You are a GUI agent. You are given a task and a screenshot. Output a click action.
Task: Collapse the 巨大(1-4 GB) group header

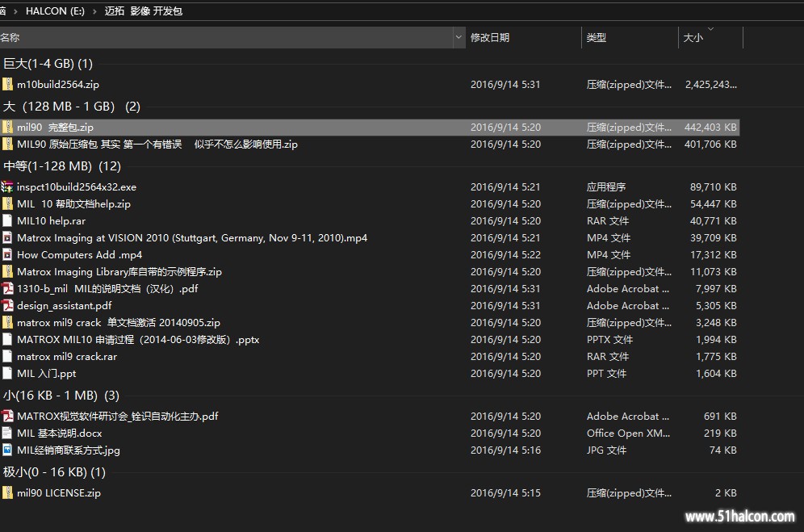coord(48,64)
